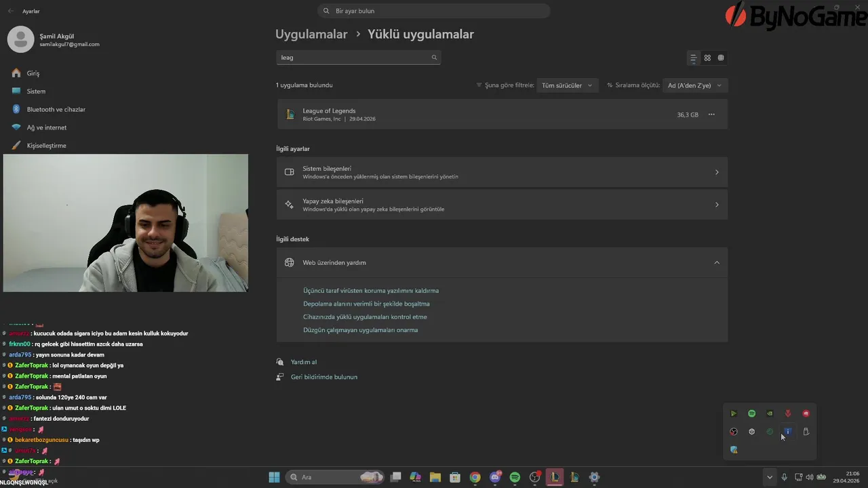Open 'Üçüncü taraf virüsten koruma yazılımını kaldırma' link

point(371,291)
